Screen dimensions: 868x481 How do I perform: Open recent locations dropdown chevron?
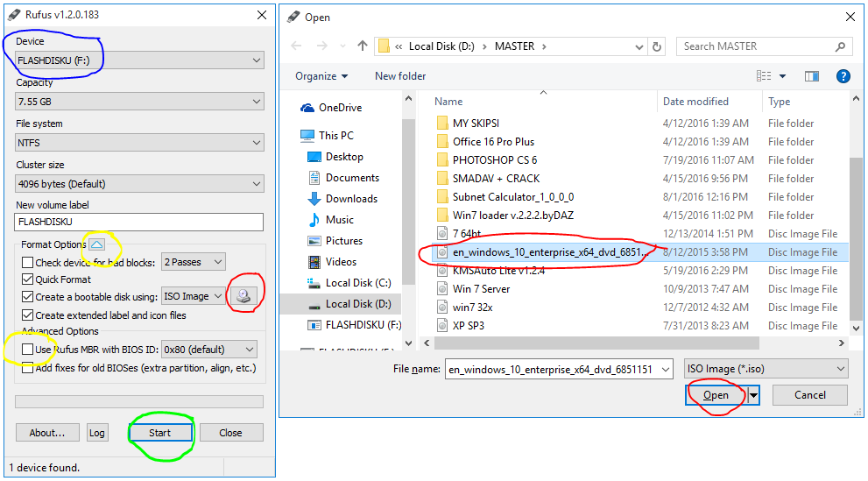click(342, 46)
